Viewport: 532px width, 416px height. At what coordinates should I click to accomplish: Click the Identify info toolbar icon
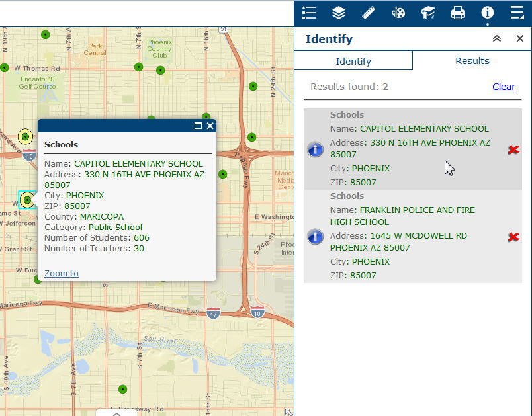coord(488,13)
